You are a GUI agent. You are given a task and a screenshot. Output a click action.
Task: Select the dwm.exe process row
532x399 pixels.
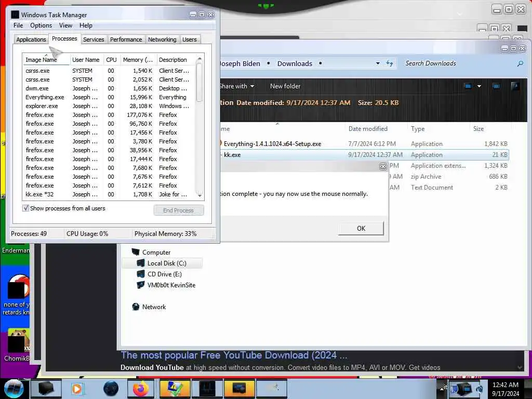[x=109, y=88]
